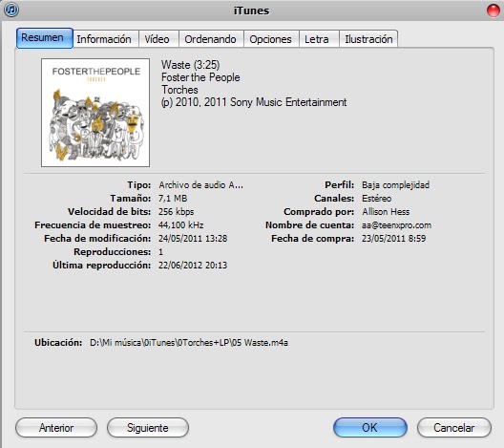The width and height of the screenshot is (504, 448).
Task: Click the iTunes music note icon in title bar
Action: (11, 10)
